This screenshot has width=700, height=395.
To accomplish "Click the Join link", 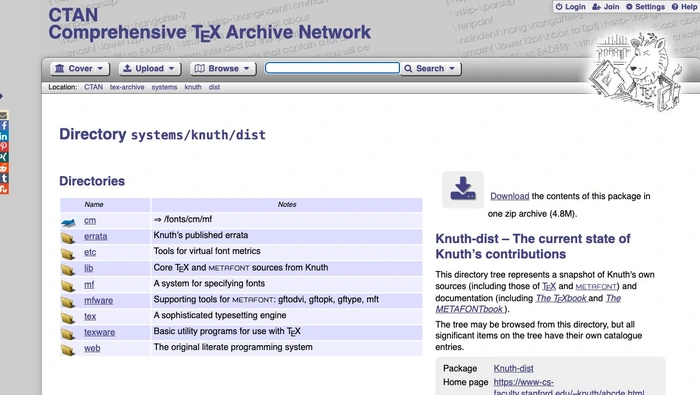I will [x=606, y=7].
